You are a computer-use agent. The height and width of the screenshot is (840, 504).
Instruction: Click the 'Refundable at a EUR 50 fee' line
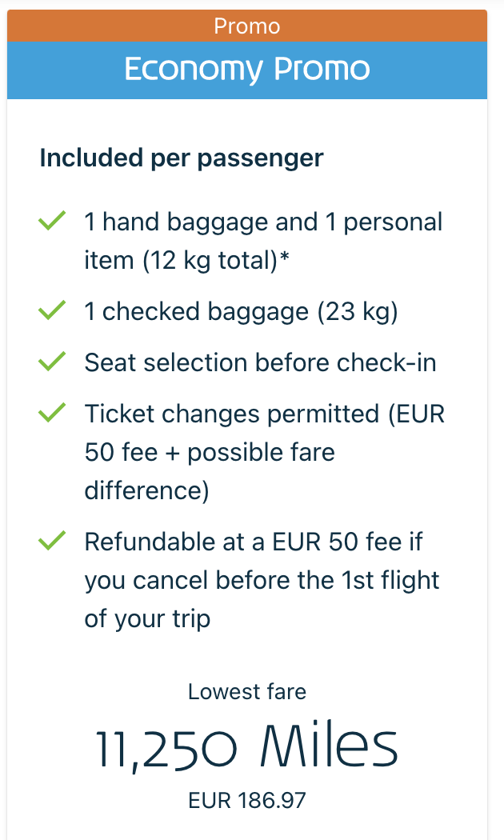[x=252, y=542]
